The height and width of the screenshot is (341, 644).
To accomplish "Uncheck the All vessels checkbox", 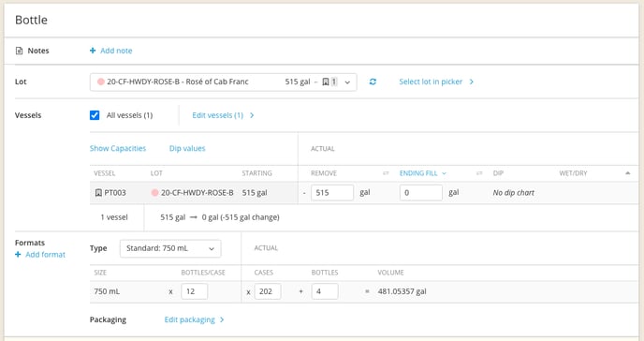I will (x=95, y=115).
